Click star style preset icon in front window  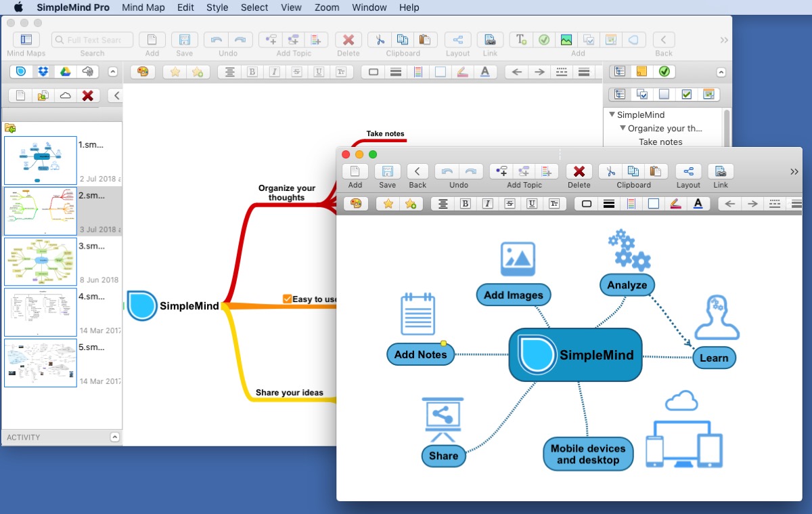coord(388,203)
